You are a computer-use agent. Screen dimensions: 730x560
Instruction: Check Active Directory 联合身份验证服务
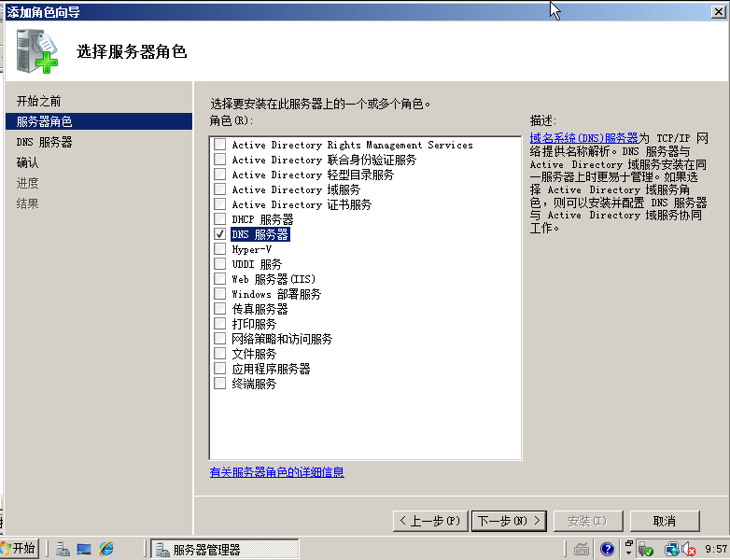[219, 160]
